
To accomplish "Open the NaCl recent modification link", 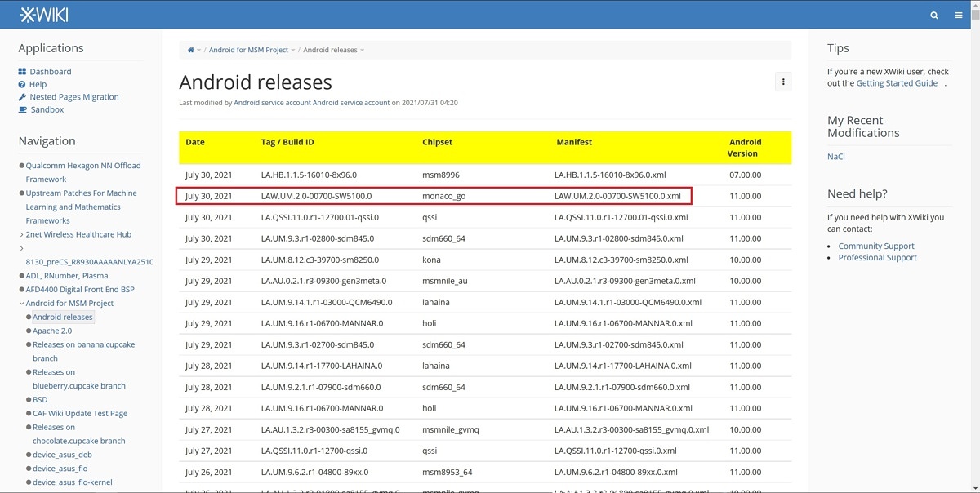I will (836, 156).
